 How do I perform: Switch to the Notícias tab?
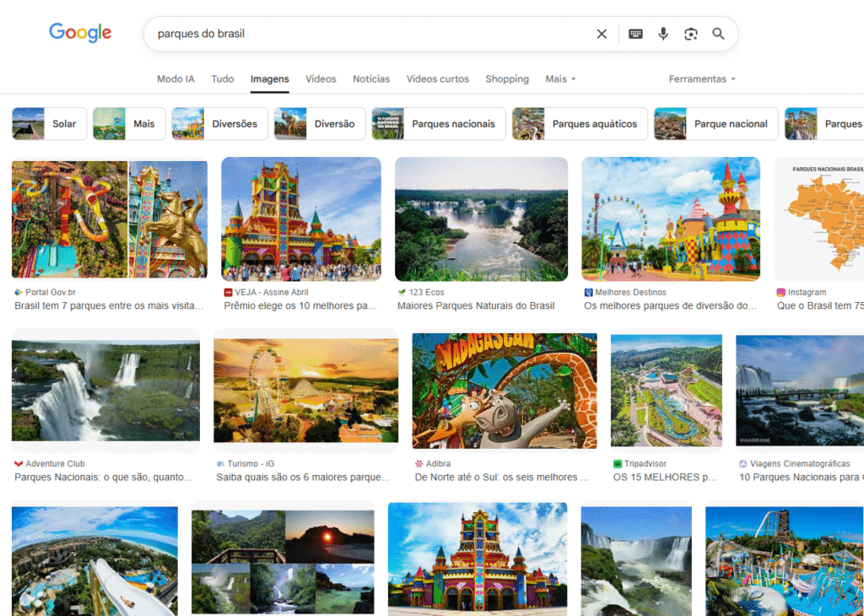371,78
